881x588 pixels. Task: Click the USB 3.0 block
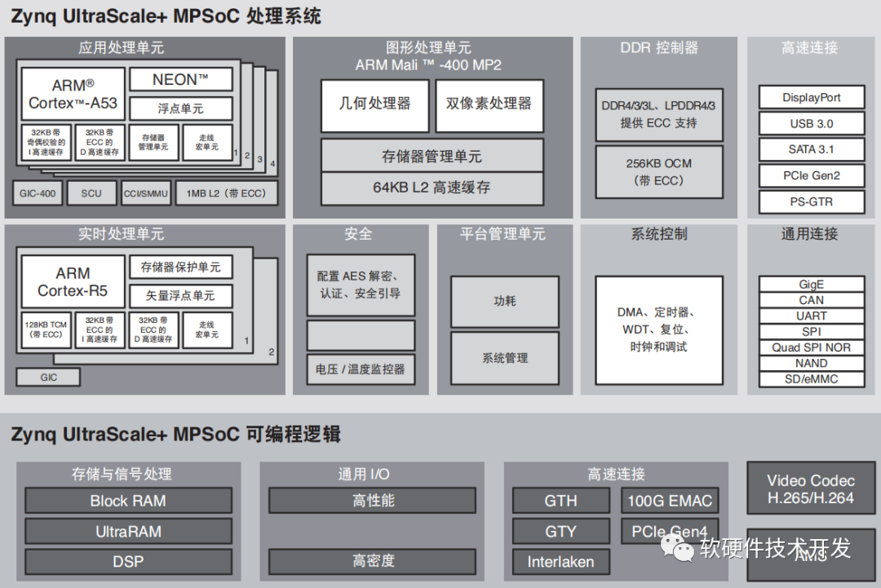click(812, 123)
